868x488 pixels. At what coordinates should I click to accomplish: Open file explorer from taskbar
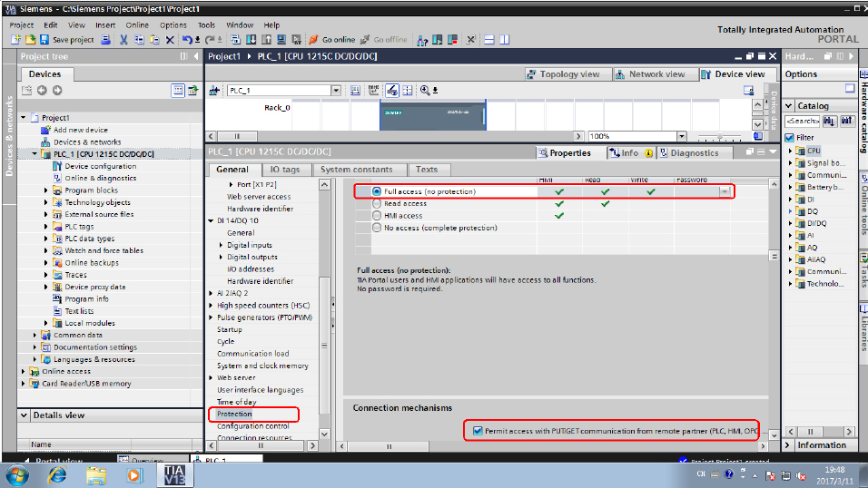(x=96, y=475)
